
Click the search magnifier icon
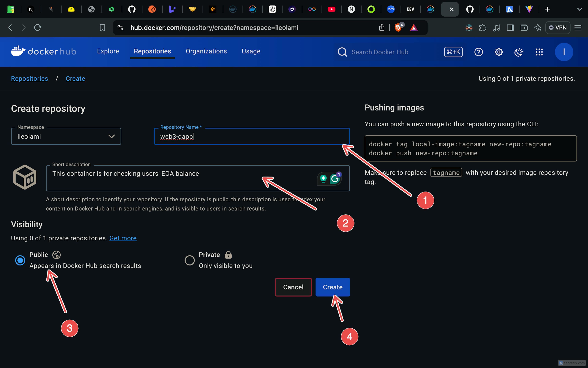pyautogui.click(x=342, y=52)
